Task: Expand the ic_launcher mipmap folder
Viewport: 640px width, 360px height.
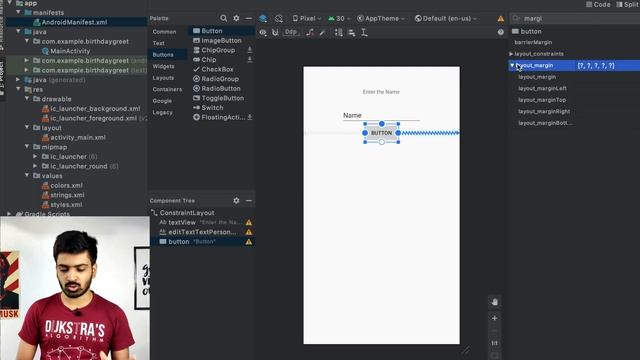Action: (x=36, y=156)
